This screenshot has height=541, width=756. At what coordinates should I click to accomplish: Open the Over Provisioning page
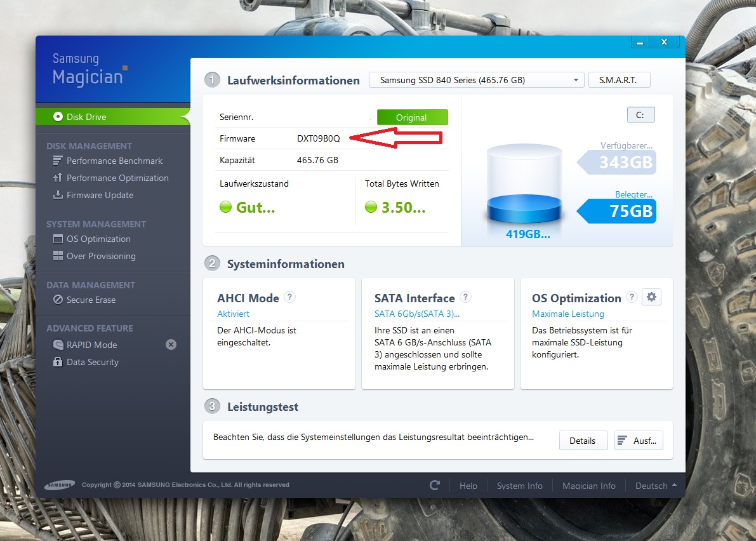click(x=101, y=256)
